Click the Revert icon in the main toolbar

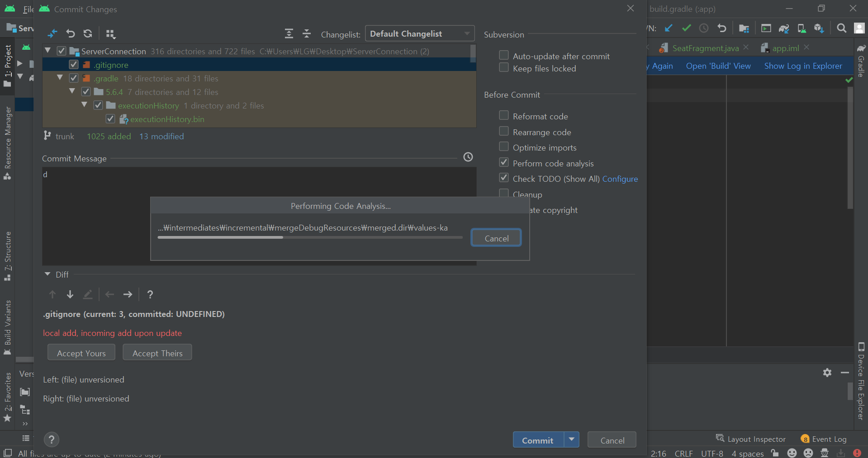[x=722, y=28]
